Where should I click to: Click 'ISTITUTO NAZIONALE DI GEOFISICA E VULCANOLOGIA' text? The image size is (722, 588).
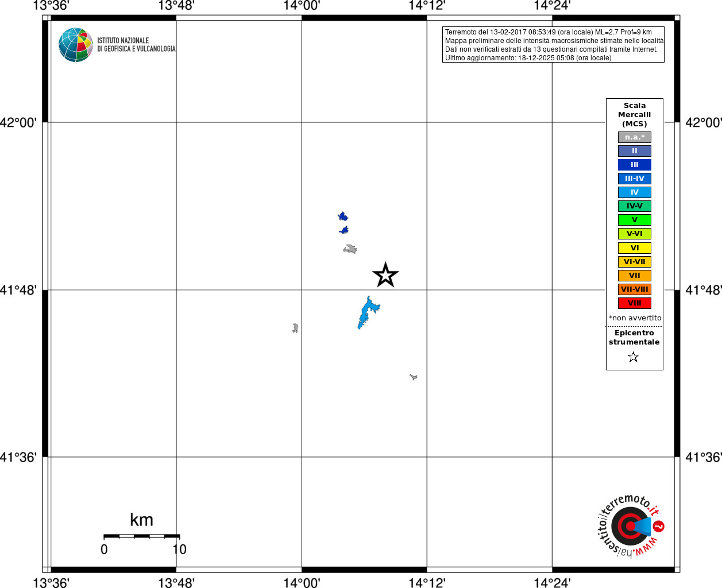tap(137, 45)
